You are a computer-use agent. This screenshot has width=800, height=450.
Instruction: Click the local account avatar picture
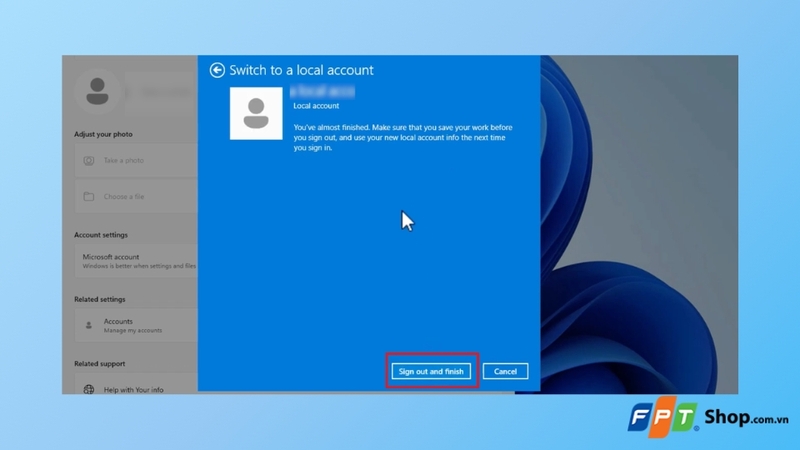point(256,113)
